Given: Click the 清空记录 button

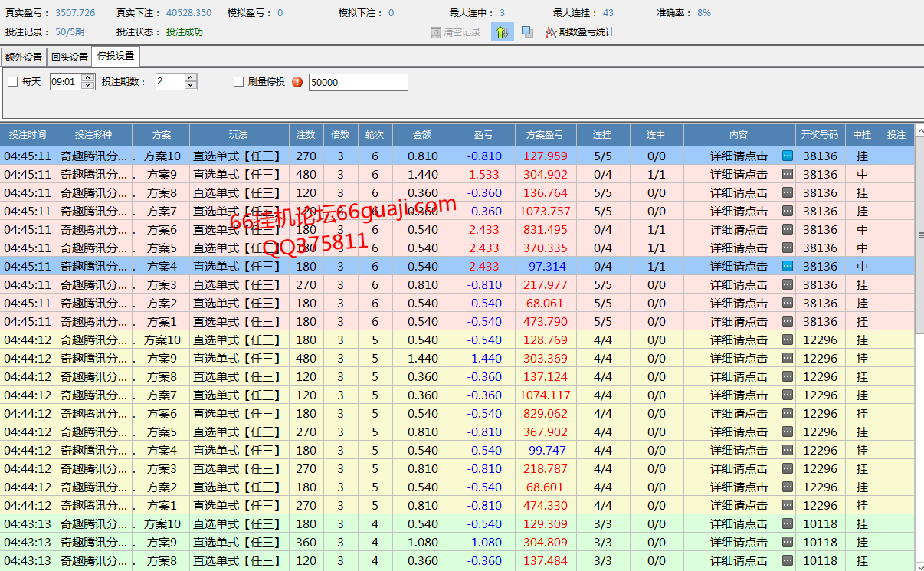Looking at the screenshot, I should coord(456,32).
